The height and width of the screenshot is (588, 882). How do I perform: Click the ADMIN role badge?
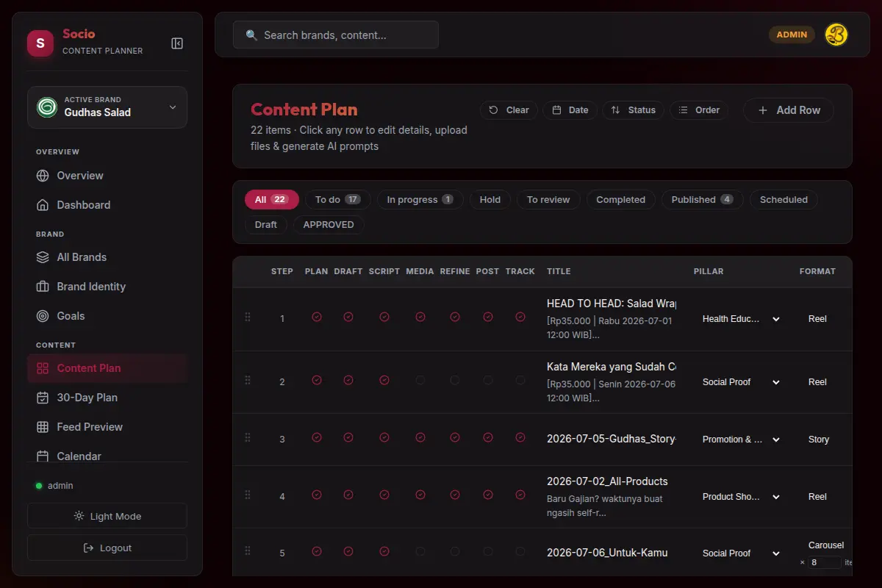coord(792,35)
